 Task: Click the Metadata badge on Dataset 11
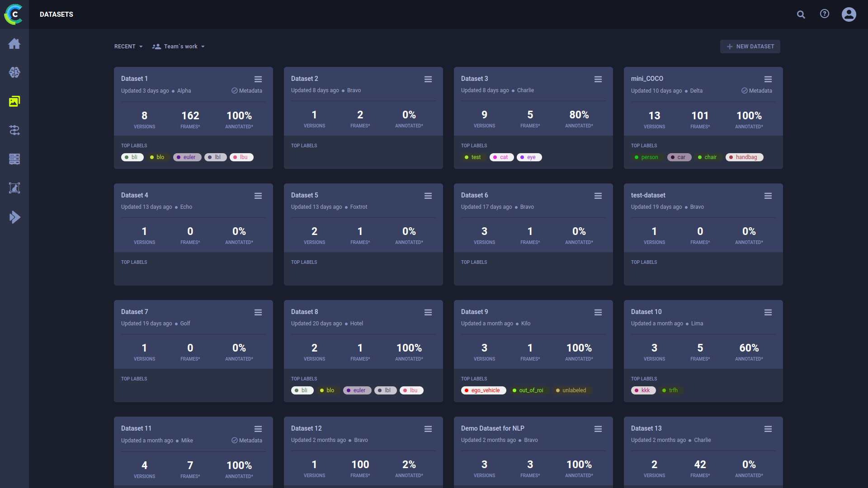(x=247, y=441)
